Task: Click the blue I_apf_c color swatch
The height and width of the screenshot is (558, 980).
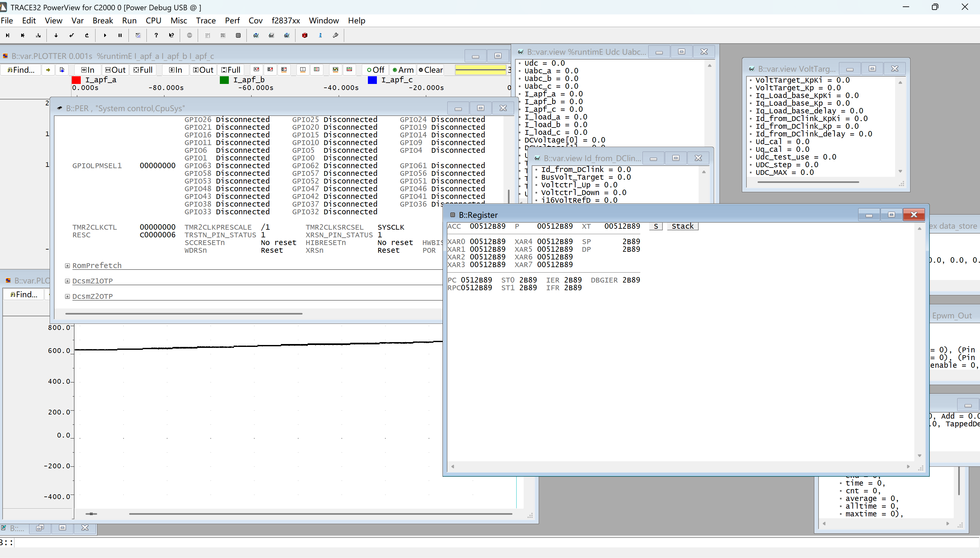Action: [372, 80]
